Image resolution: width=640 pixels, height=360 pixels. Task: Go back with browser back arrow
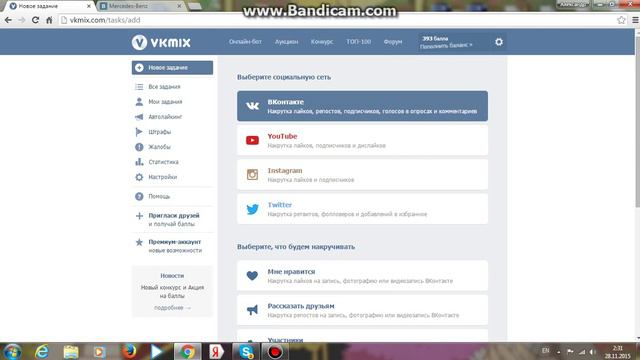8,20
